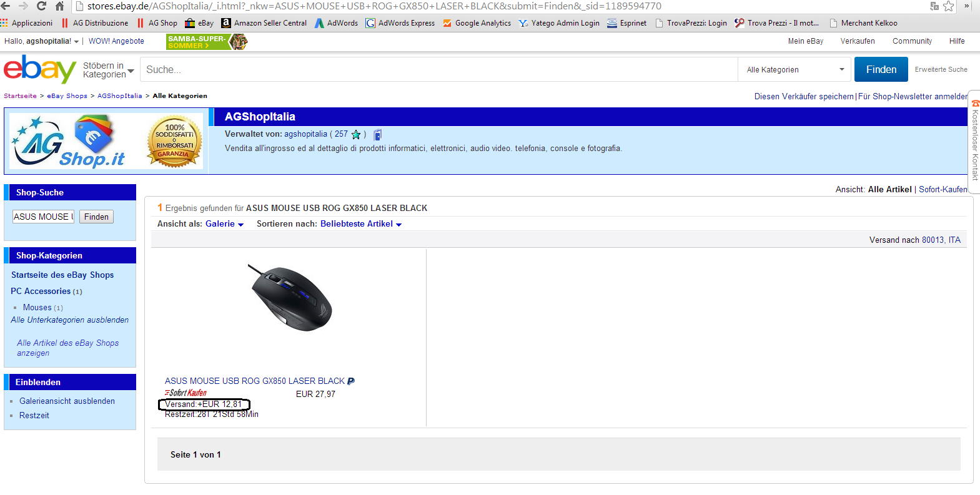Open the Amazon Seller Central bookmark
The height and width of the screenshot is (495, 980).
[264, 23]
